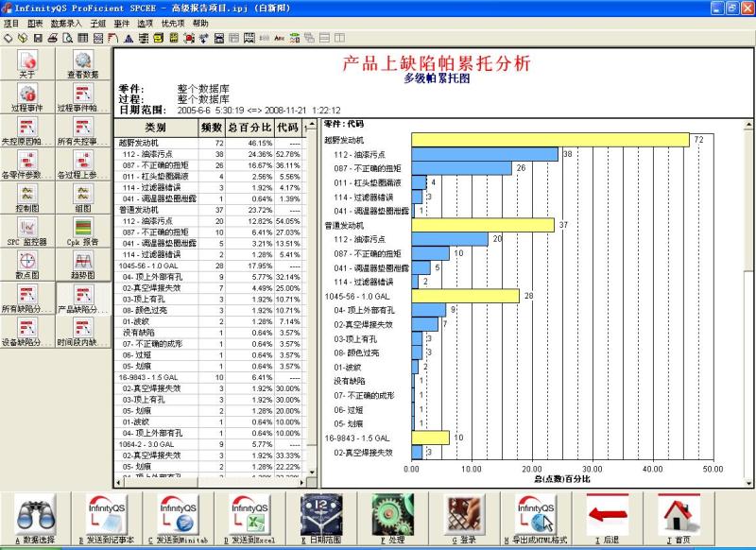Send report via 发送到Excel icon
This screenshot has width=756, height=550.
[250, 519]
